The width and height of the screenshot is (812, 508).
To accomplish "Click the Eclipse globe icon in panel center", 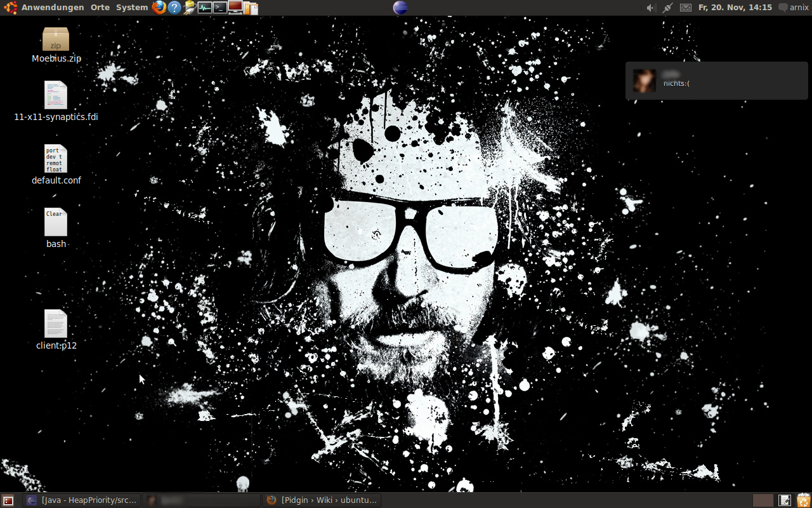I will pyautogui.click(x=400, y=8).
